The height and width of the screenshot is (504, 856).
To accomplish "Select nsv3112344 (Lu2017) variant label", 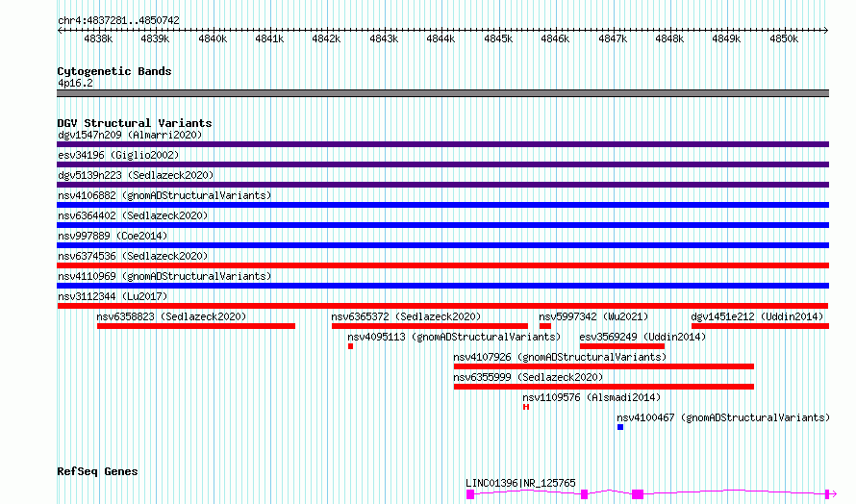I will pyautogui.click(x=113, y=296).
